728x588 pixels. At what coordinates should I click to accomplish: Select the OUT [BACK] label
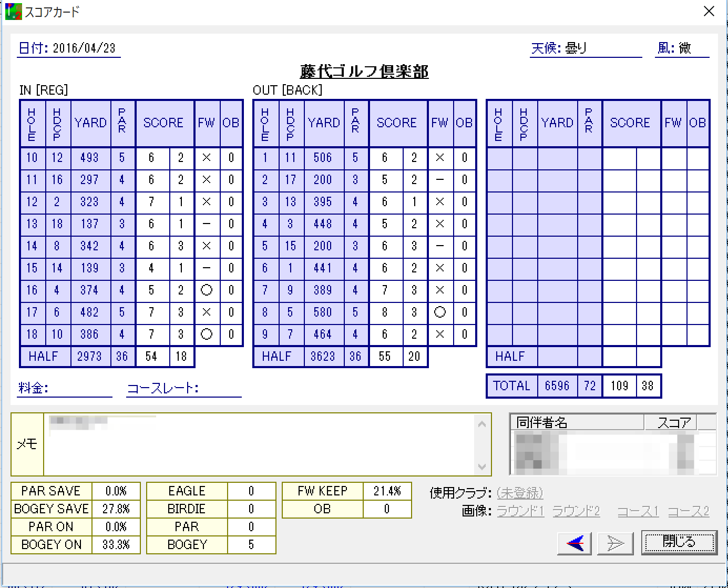pos(288,90)
